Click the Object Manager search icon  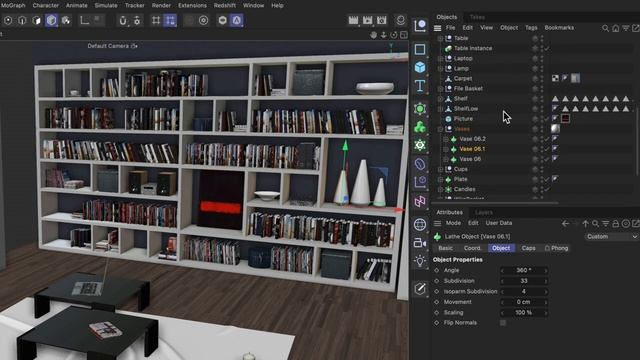tap(605, 28)
